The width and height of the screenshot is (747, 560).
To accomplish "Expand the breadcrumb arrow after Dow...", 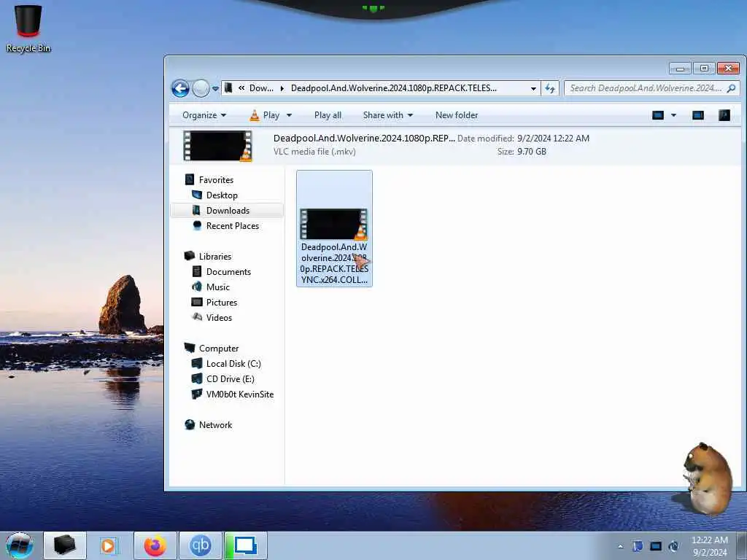I will pyautogui.click(x=282, y=88).
